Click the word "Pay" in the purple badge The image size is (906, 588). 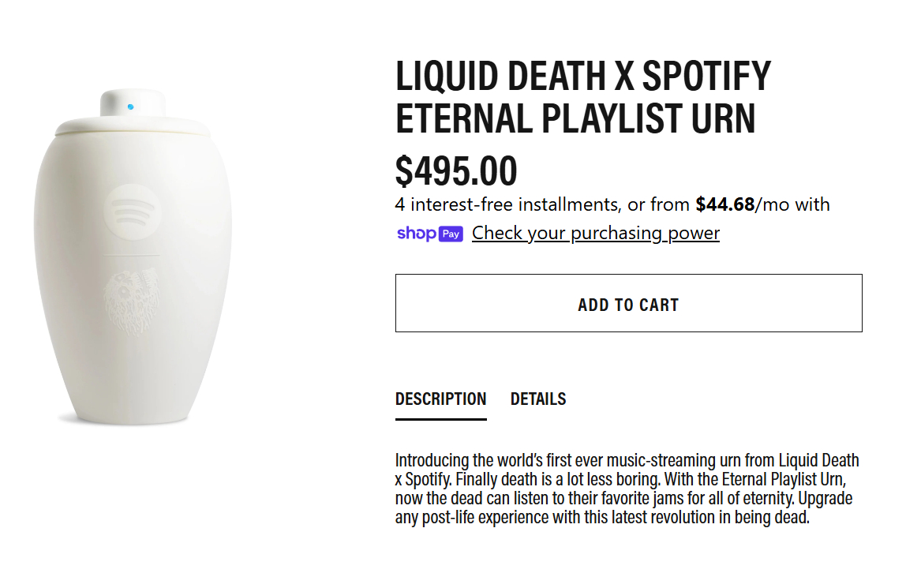[451, 234]
